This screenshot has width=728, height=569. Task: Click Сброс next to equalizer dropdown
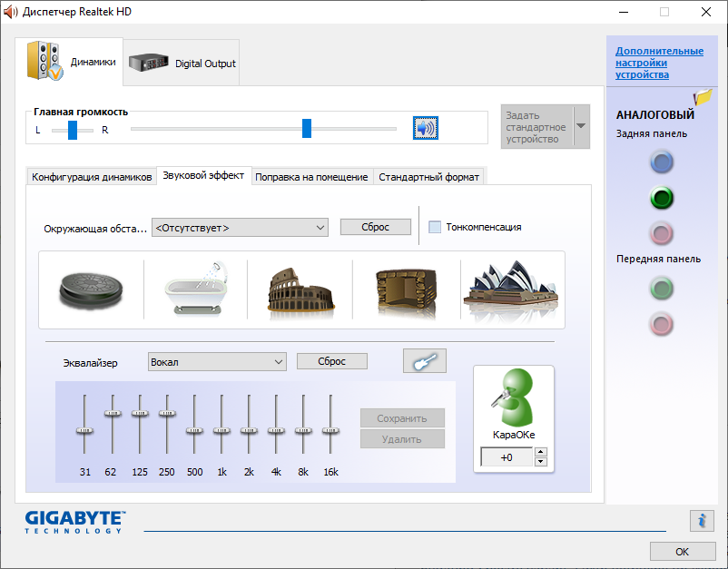(331, 361)
